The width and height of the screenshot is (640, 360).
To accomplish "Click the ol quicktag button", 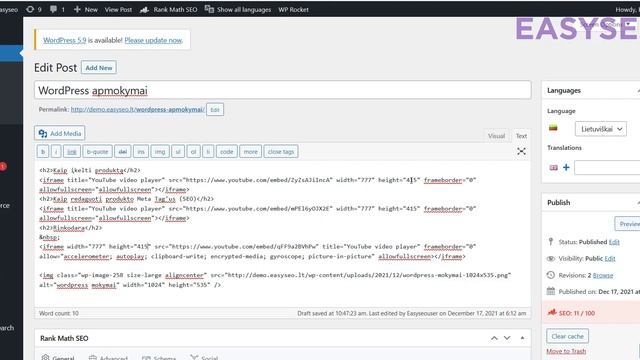I will pyautogui.click(x=193, y=151).
